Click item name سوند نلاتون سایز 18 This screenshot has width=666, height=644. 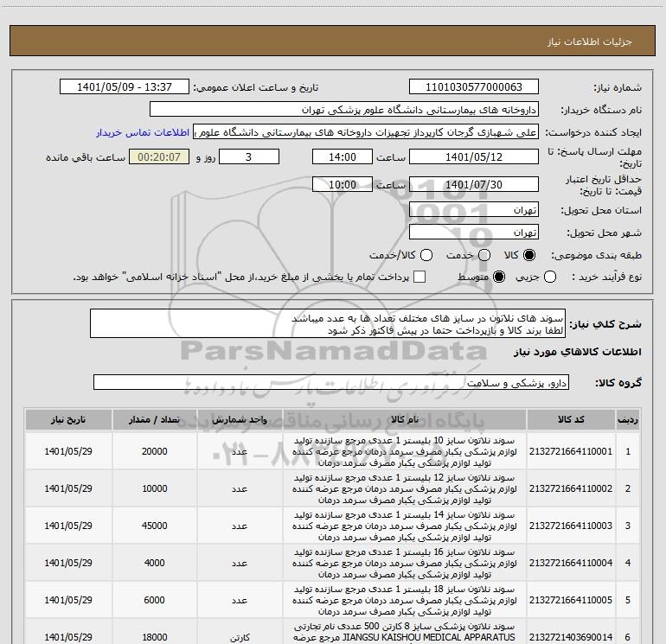pyautogui.click(x=405, y=600)
